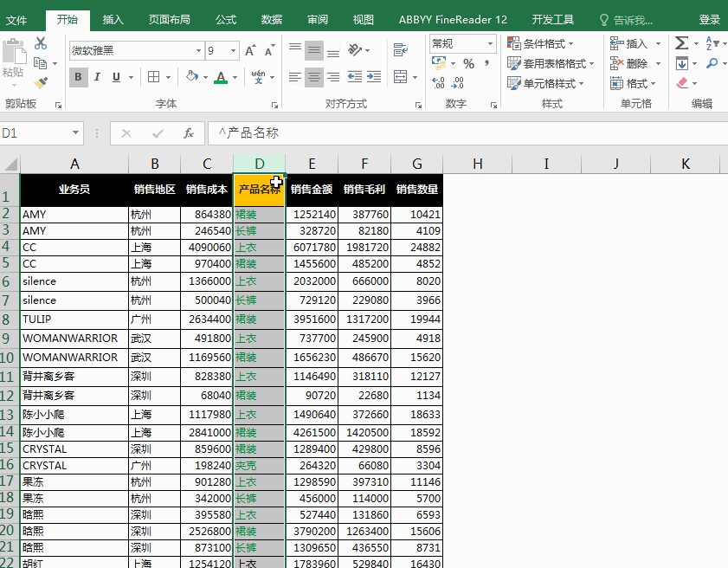Apply comma style number format
Screen dimensions: 728x568
[486, 62]
